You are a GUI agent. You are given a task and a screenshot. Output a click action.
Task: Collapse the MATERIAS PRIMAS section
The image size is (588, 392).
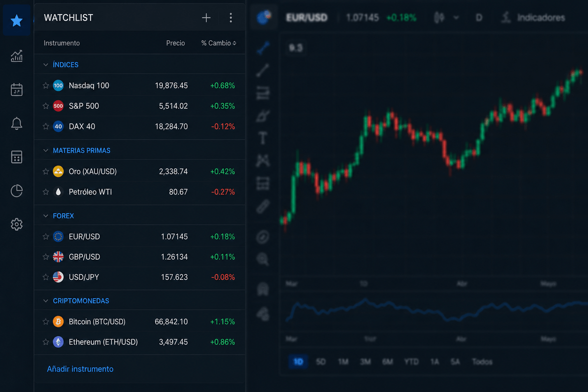click(46, 150)
